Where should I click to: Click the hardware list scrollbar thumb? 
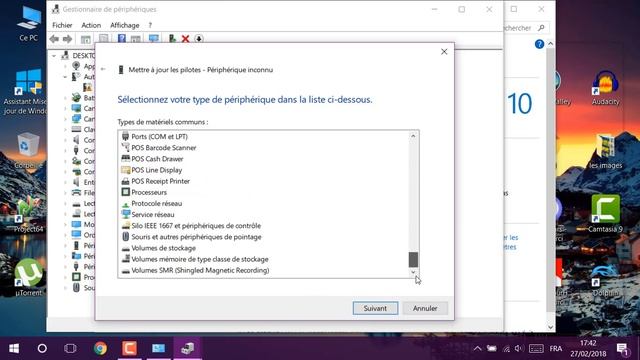pyautogui.click(x=413, y=260)
